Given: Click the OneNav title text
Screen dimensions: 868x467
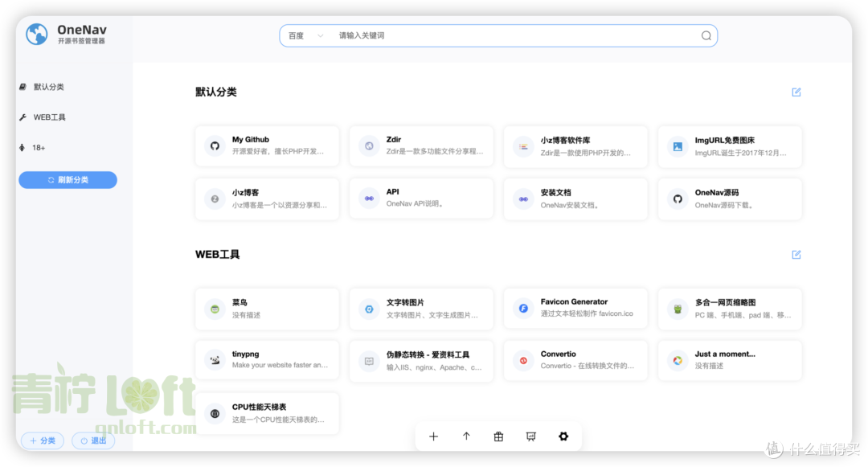Looking at the screenshot, I should [82, 29].
